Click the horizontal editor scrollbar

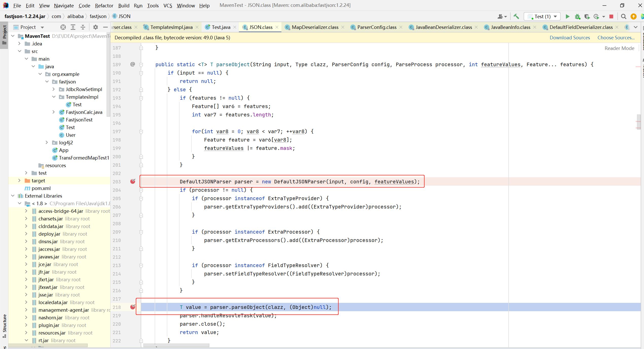pyautogui.click(x=176, y=345)
